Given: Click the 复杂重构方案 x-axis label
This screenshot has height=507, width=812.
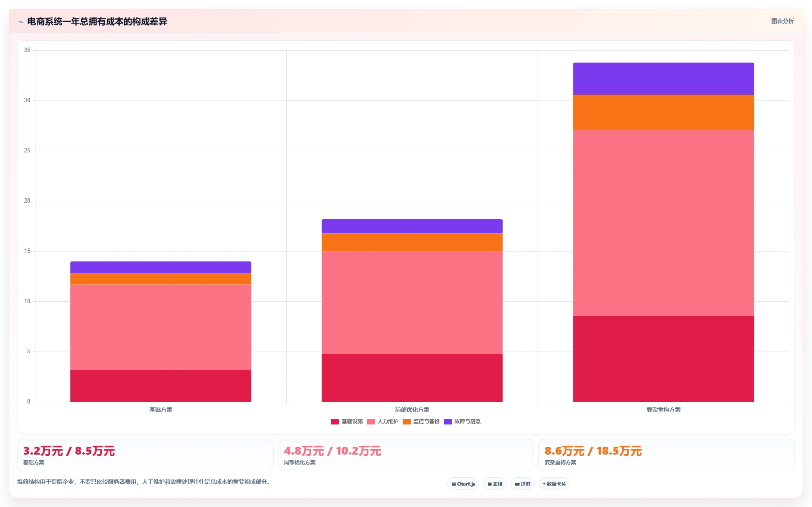Looking at the screenshot, I should tap(663, 410).
